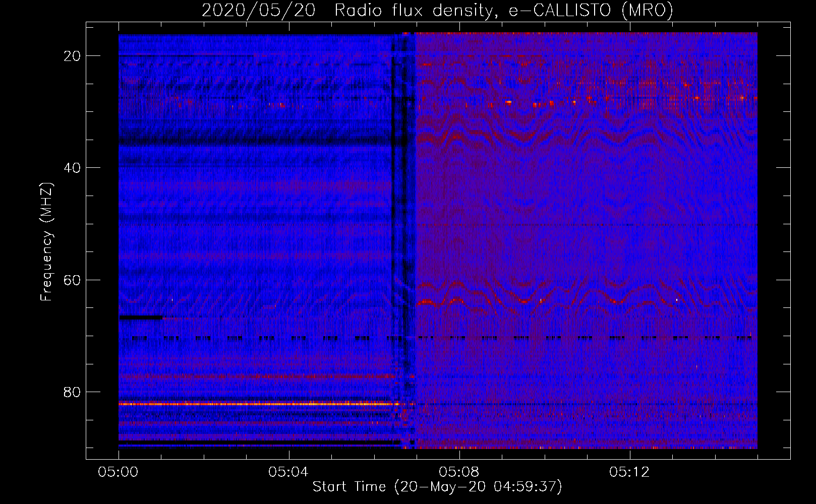Click the '05:04' time tick label
The width and height of the screenshot is (816, 504).
288,472
